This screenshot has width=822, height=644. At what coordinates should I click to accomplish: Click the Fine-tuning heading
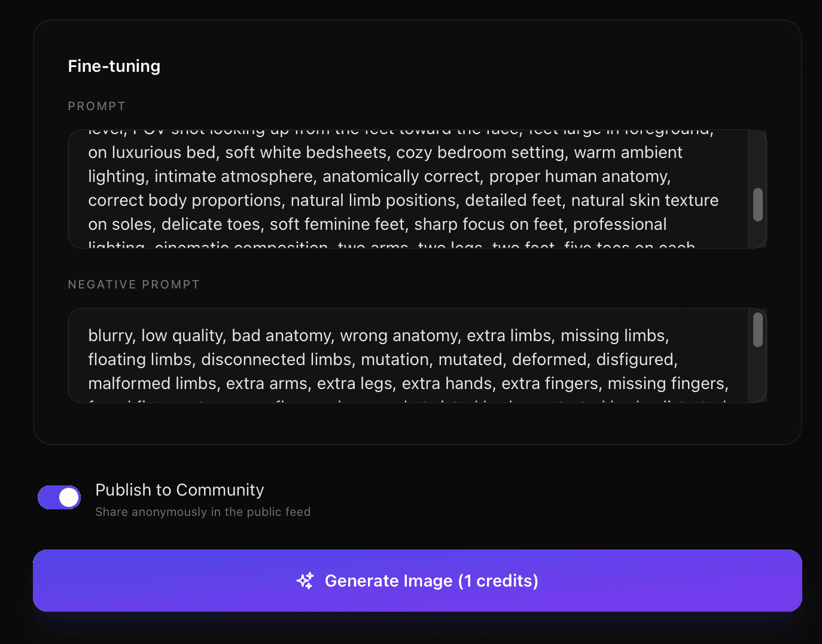(x=114, y=66)
